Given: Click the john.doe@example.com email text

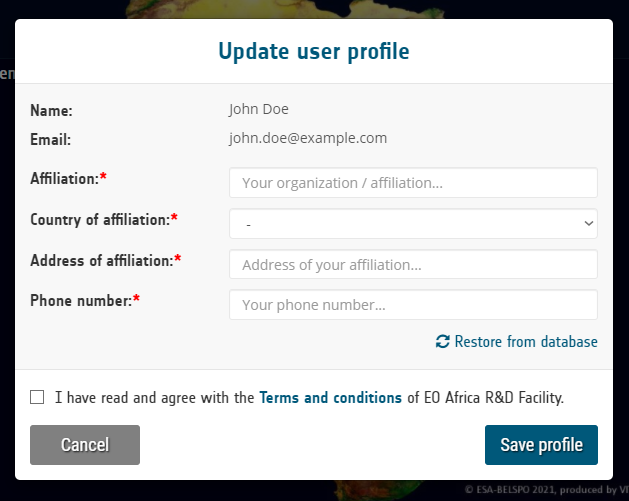Looking at the screenshot, I should pyautogui.click(x=308, y=138).
